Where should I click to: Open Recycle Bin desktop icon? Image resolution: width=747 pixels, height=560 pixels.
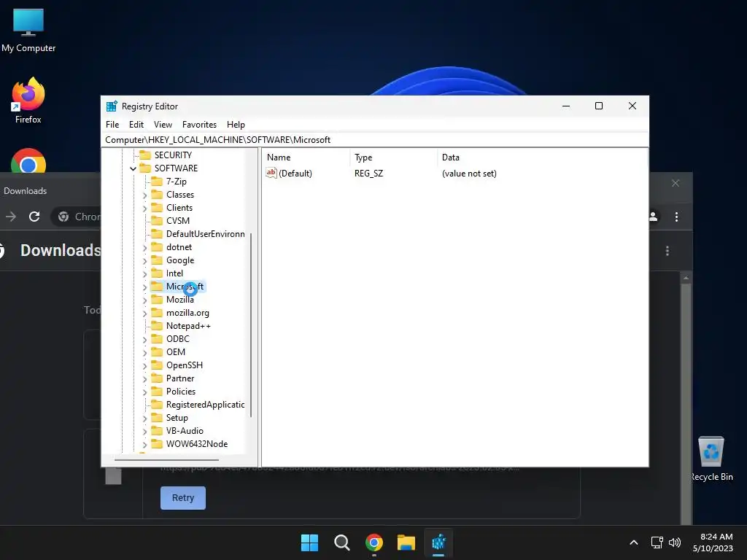712,459
